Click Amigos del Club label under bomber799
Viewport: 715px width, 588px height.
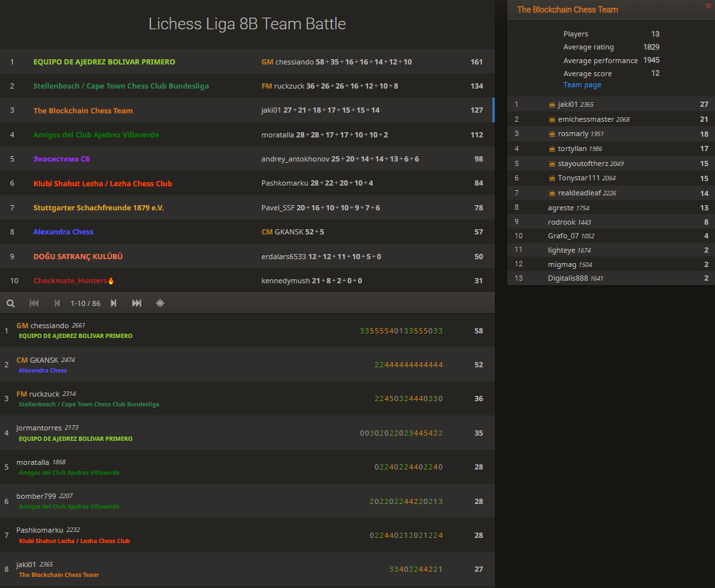pyautogui.click(x=69, y=507)
